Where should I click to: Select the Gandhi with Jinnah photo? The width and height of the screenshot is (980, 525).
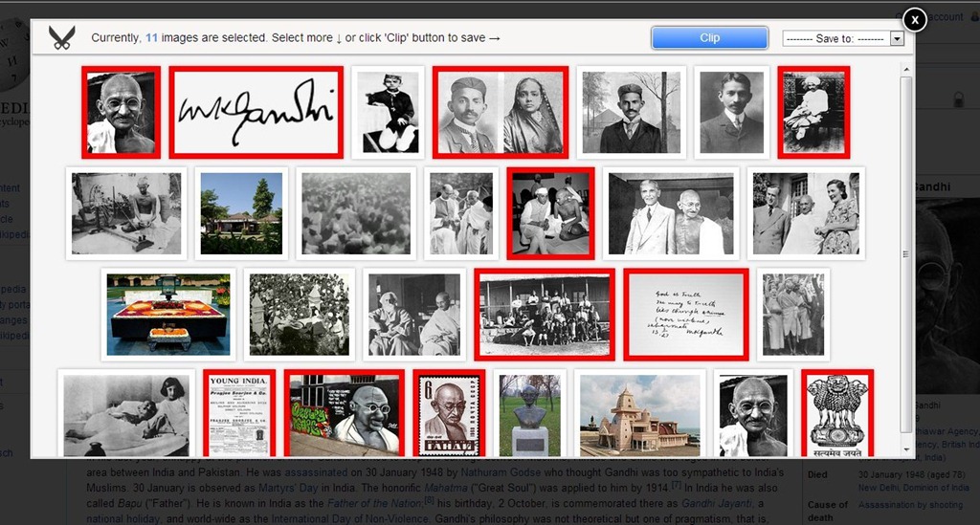click(x=671, y=213)
